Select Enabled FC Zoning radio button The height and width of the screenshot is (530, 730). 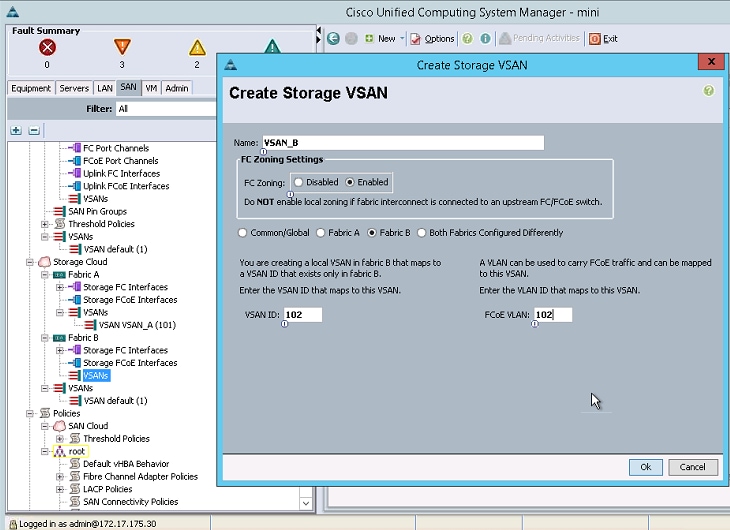coord(350,182)
